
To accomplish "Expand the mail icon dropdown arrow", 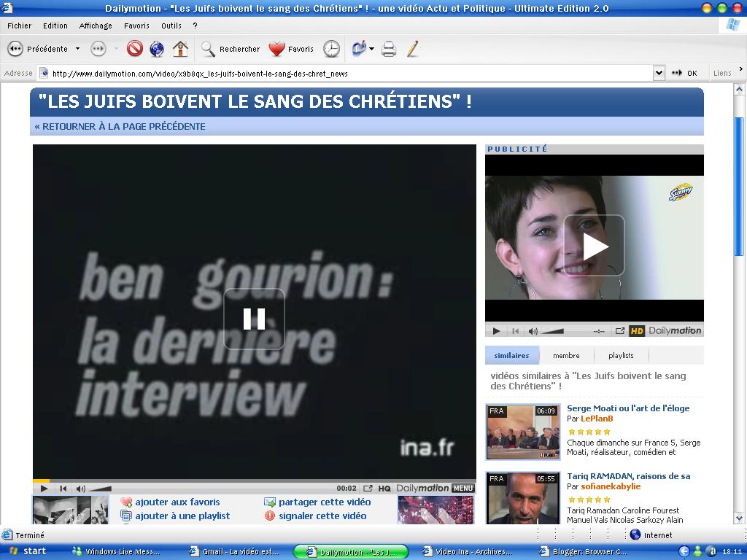I will click(371, 49).
